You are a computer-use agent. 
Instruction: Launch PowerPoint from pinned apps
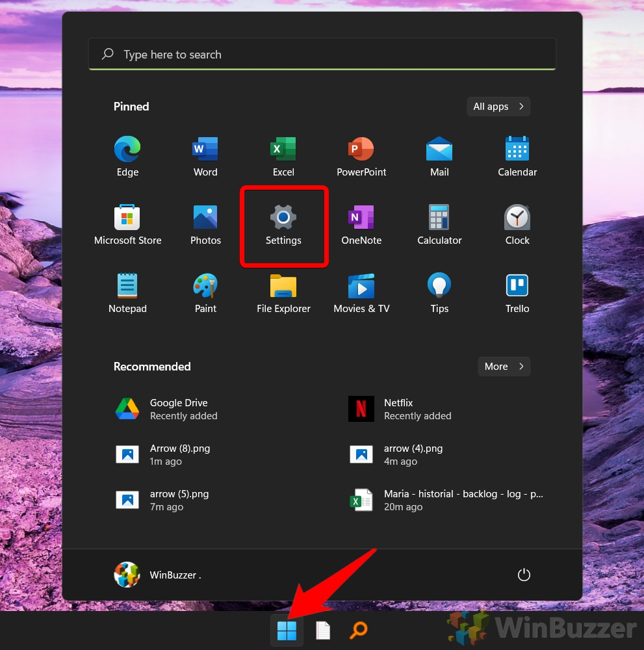coord(361,156)
